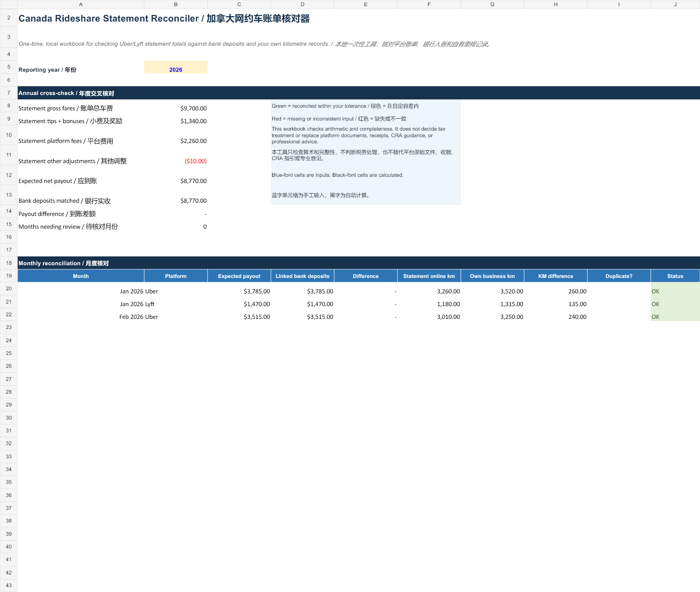
Task: Select the Bank deposits matched label
Action: click(x=65, y=201)
